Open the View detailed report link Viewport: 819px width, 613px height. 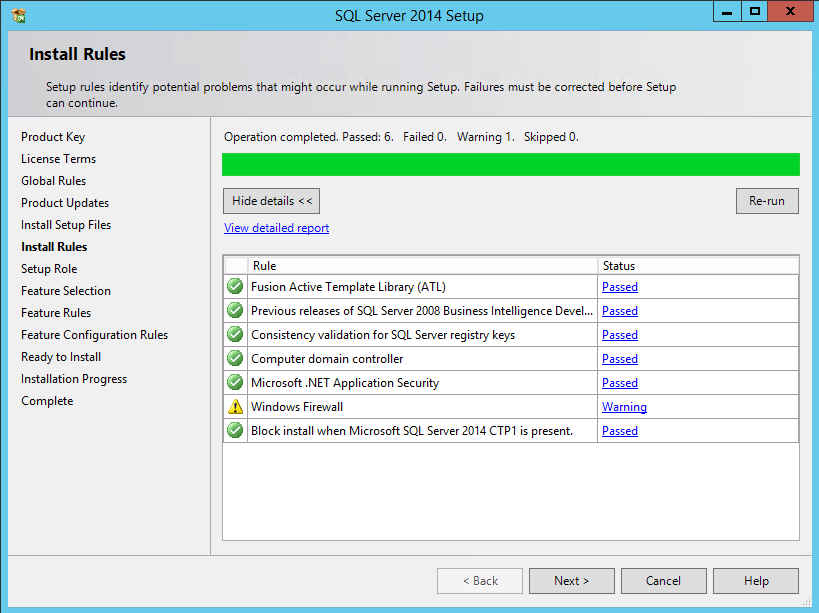coord(276,228)
